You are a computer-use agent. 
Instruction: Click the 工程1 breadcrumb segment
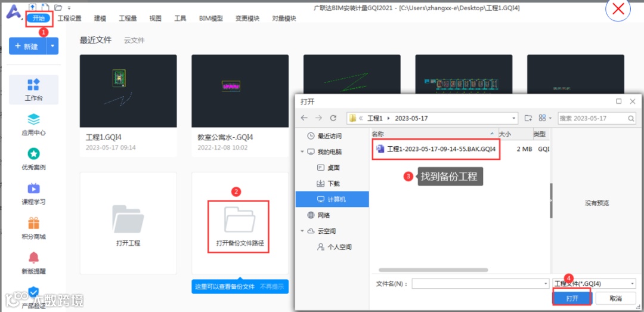(374, 118)
